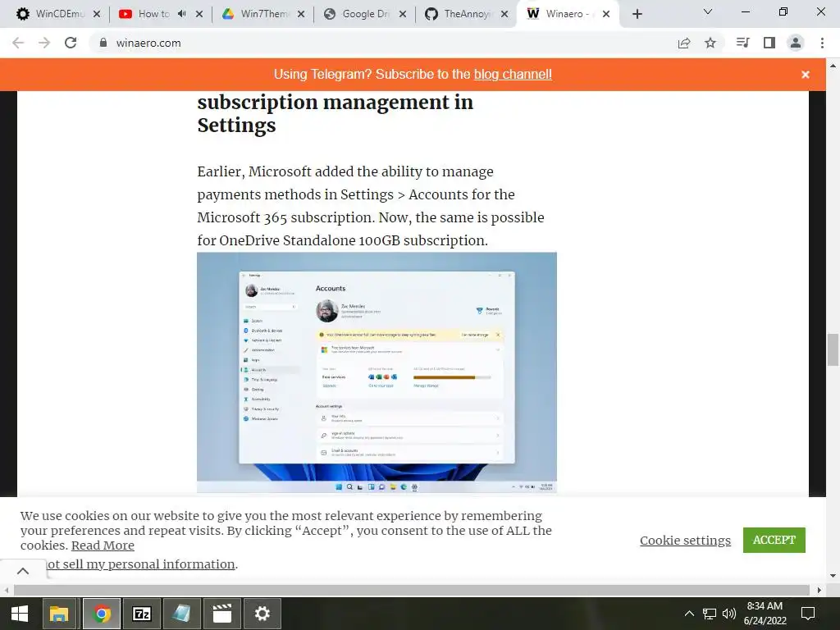Go back to the previous page
This screenshot has width=840, height=630.
point(18,43)
